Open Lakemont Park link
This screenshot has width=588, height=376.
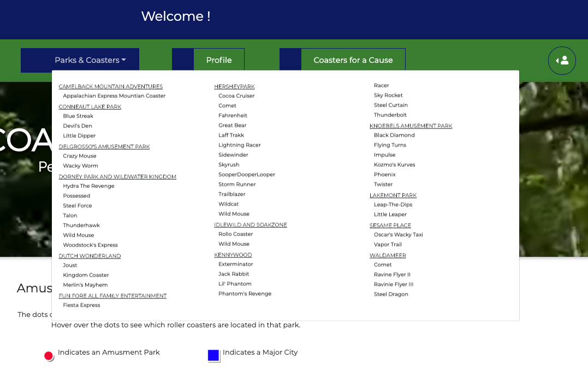click(393, 195)
